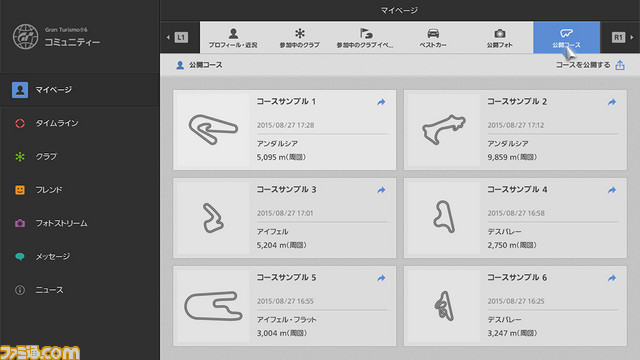The height and width of the screenshot is (360, 640).
Task: Open コースサンプル 2 track thumbnail
Action: click(444, 130)
